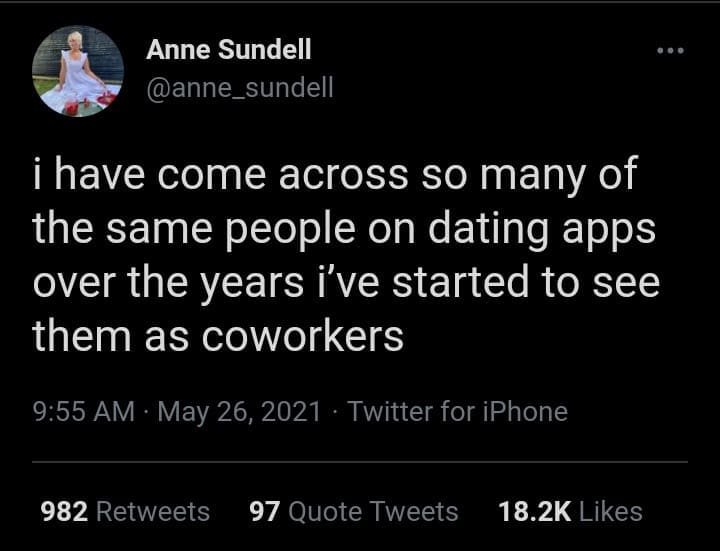View the 982 count of retweets

64,511
